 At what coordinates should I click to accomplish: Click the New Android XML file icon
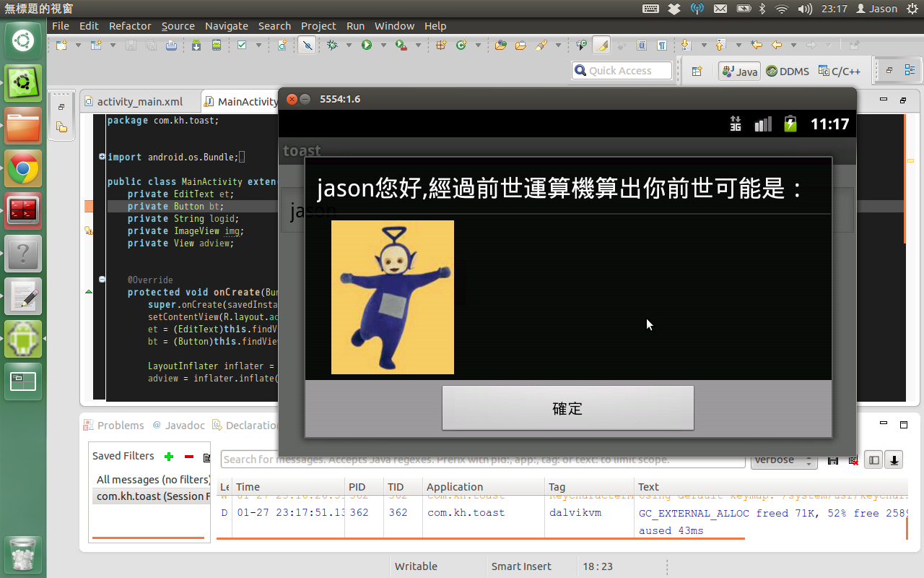[x=282, y=45]
